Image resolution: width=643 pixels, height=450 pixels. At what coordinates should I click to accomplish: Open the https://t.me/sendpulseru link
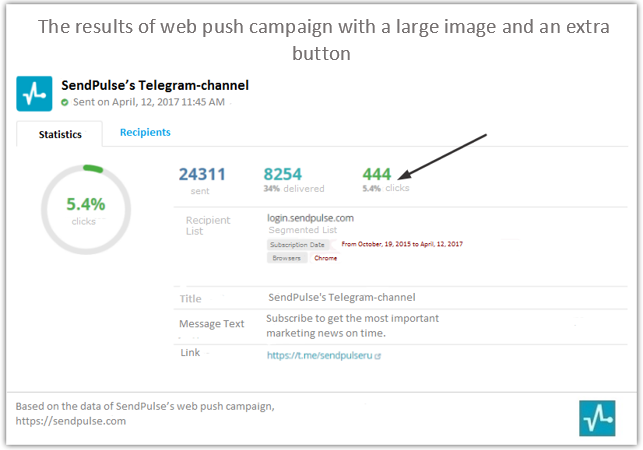coord(319,355)
